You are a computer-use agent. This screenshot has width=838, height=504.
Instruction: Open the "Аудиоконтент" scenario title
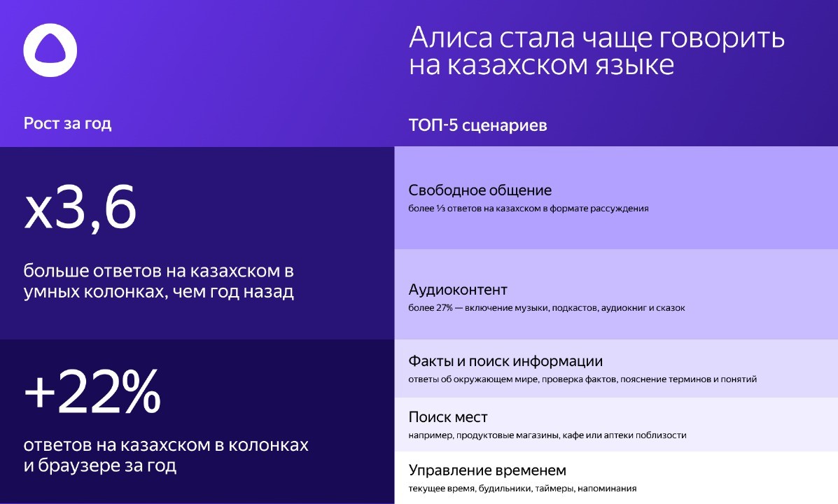tap(457, 290)
